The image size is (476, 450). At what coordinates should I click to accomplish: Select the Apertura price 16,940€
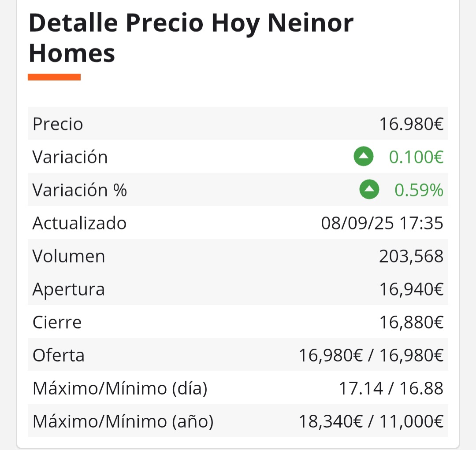pos(411,289)
